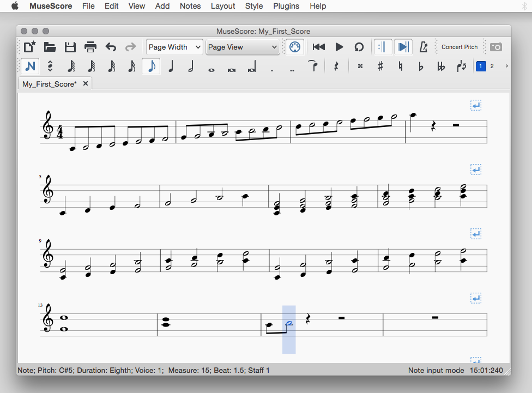Open the Page Width zoom dropdown
Viewport: 532px width, 393px height.
click(174, 47)
